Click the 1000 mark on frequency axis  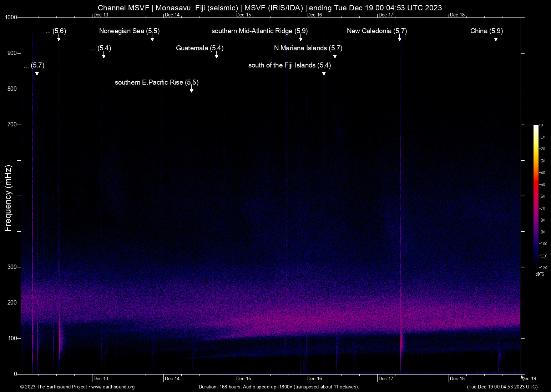point(11,17)
